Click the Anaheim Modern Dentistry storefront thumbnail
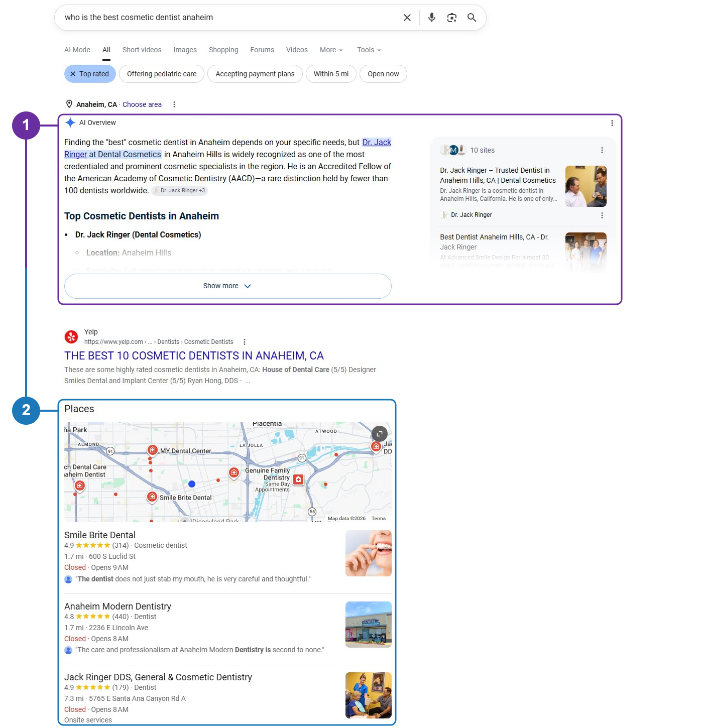Image resolution: width=701 pixels, height=728 pixels. click(369, 625)
